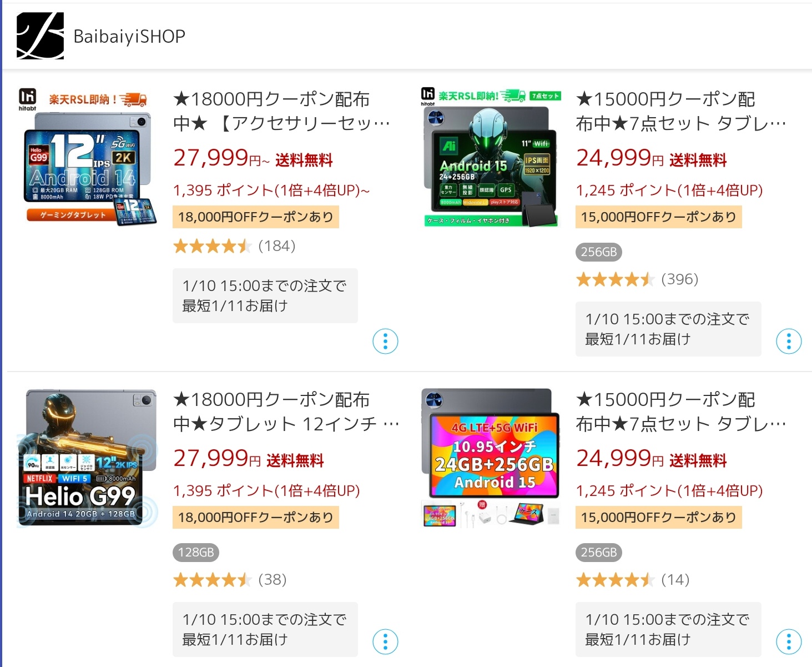Open the BaibaiyiSHOP store name link

(129, 36)
